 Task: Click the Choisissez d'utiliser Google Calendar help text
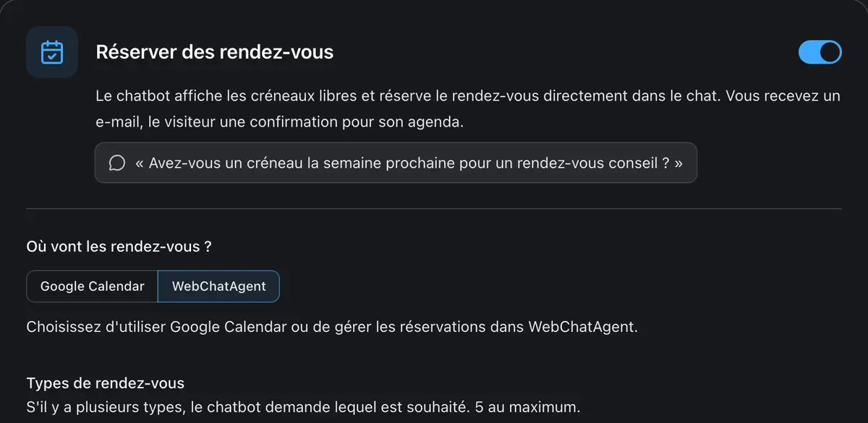[333, 327]
